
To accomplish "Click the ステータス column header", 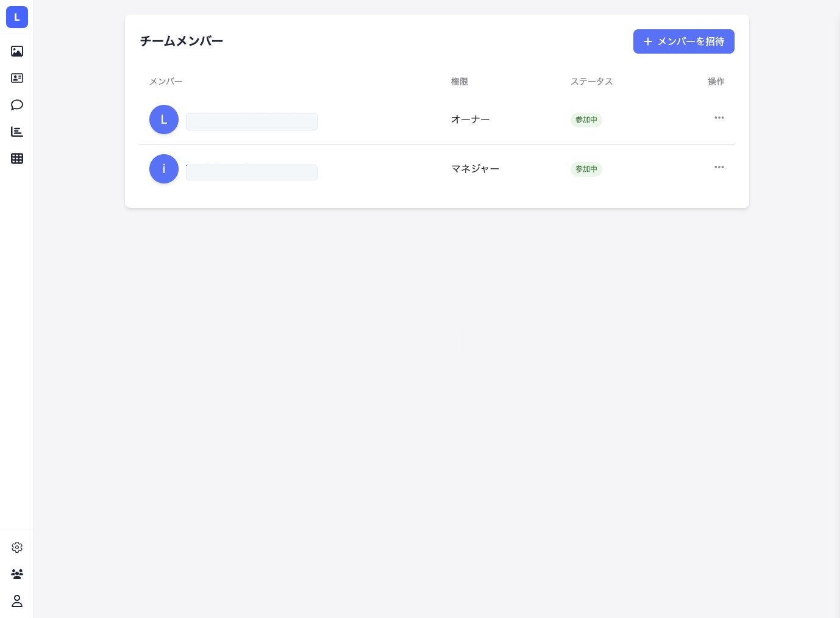I will tap(592, 82).
